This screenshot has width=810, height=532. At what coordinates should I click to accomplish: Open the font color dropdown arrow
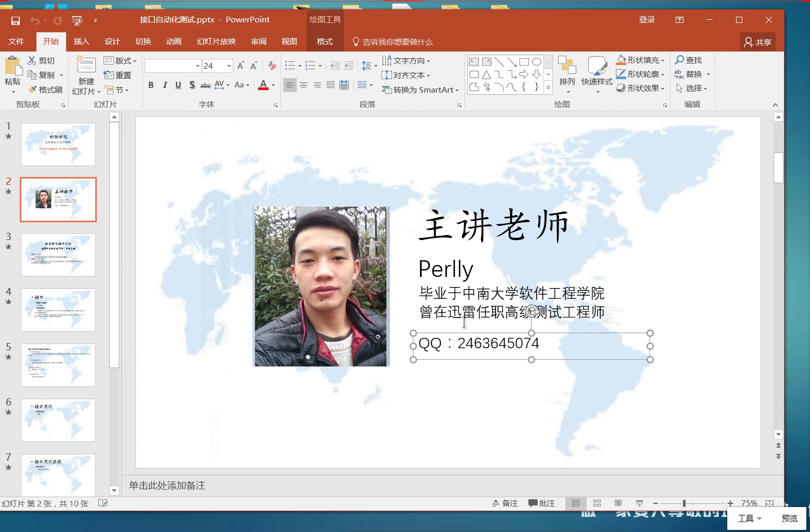[x=272, y=85]
